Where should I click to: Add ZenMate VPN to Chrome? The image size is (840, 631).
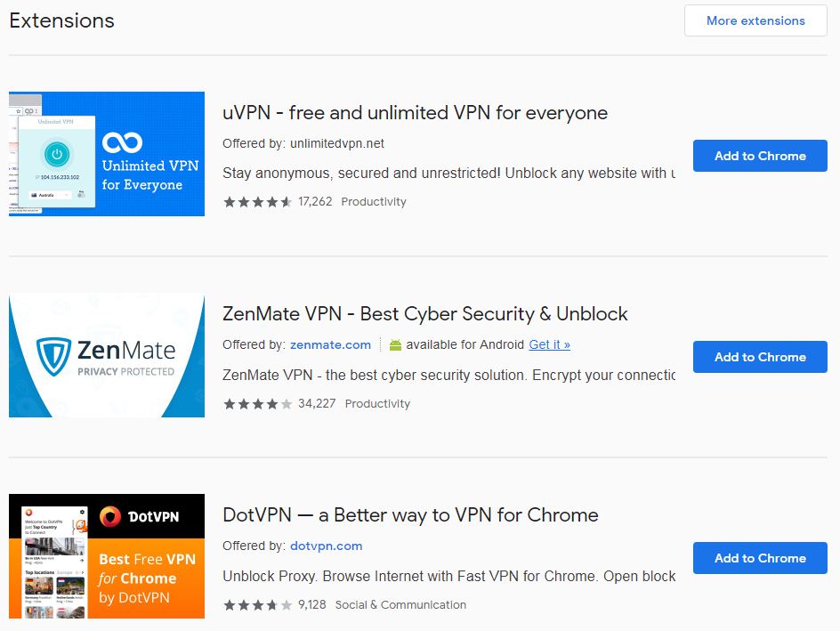click(760, 357)
